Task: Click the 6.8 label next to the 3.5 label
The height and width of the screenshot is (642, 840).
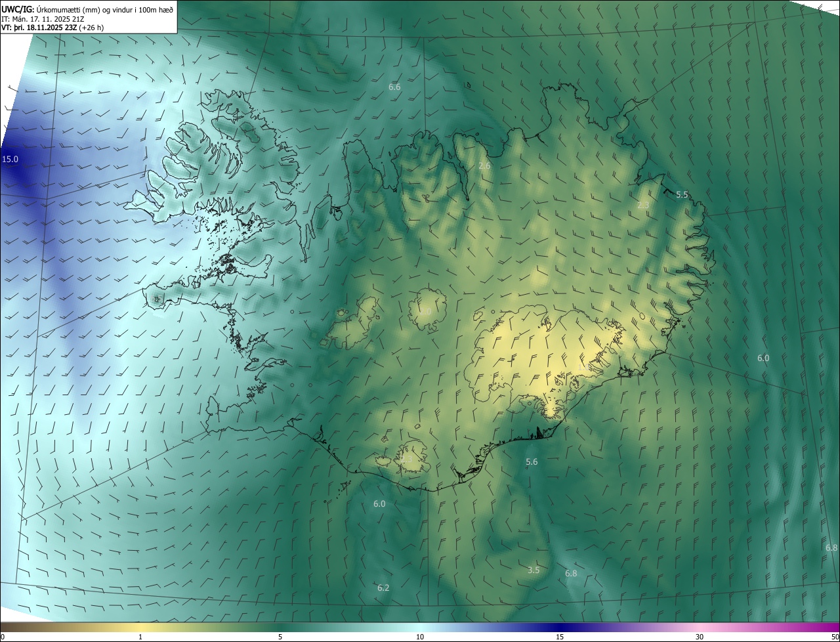Action: tap(571, 573)
